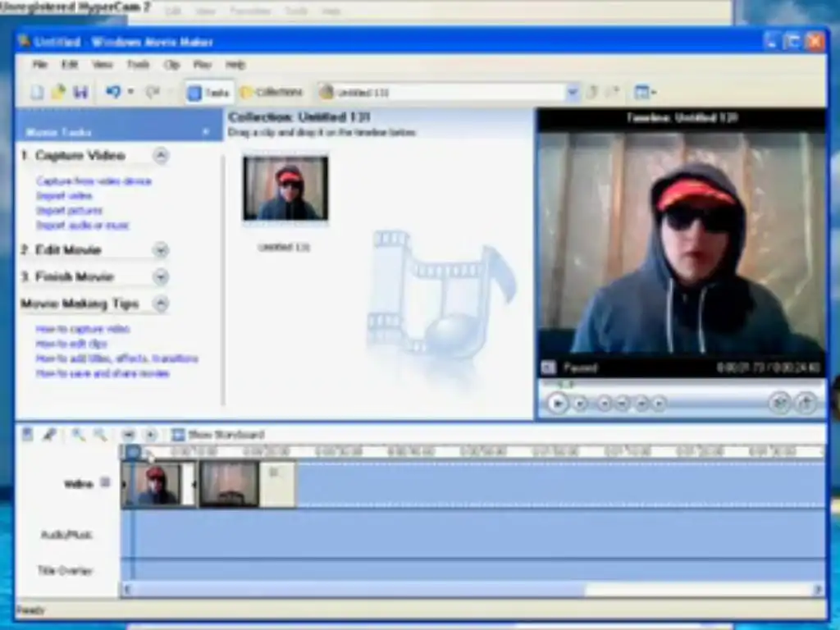840x630 pixels.
Task: Open the View menu
Action: tap(102, 65)
